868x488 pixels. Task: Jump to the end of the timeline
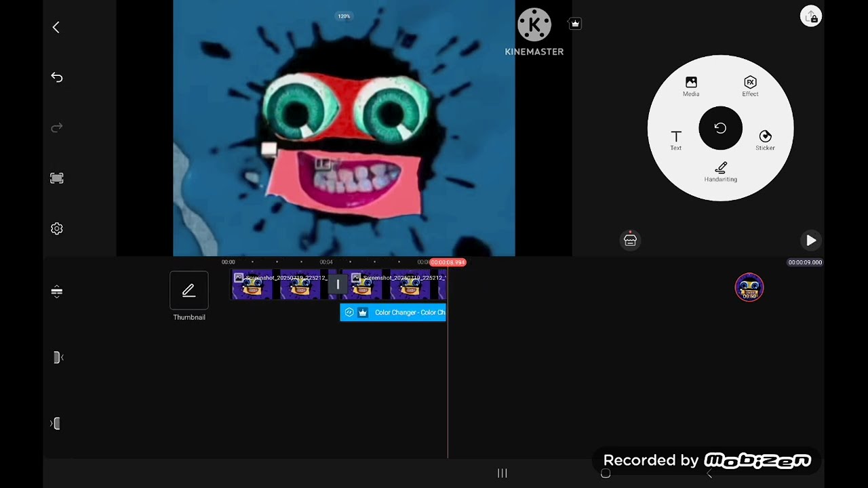(56, 424)
